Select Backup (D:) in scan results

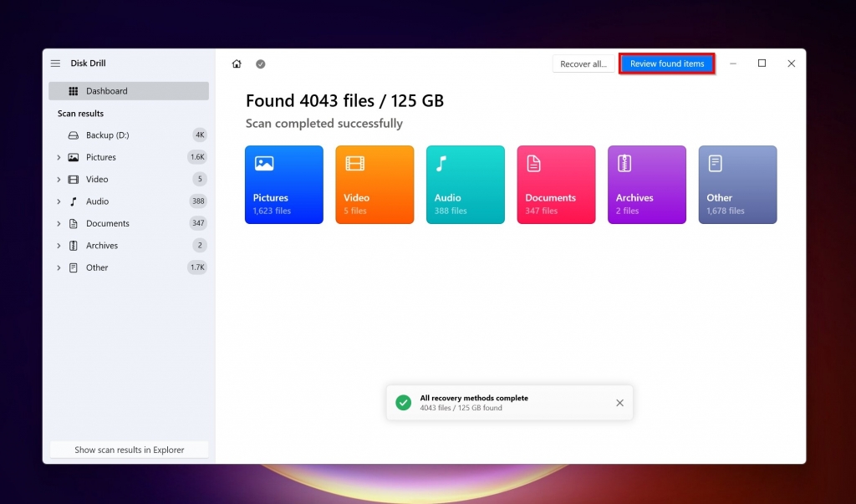click(x=107, y=135)
